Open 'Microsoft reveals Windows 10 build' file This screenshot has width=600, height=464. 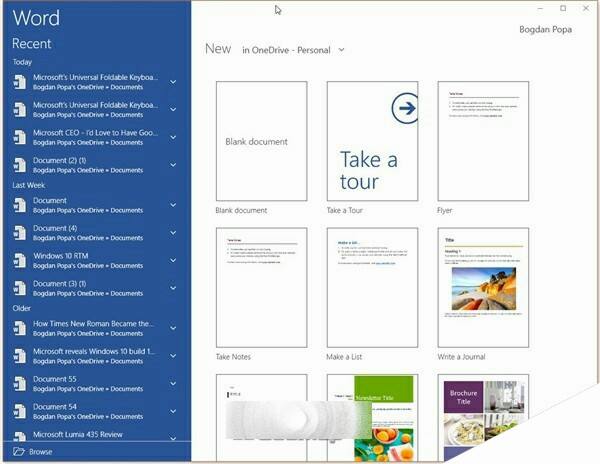96,356
